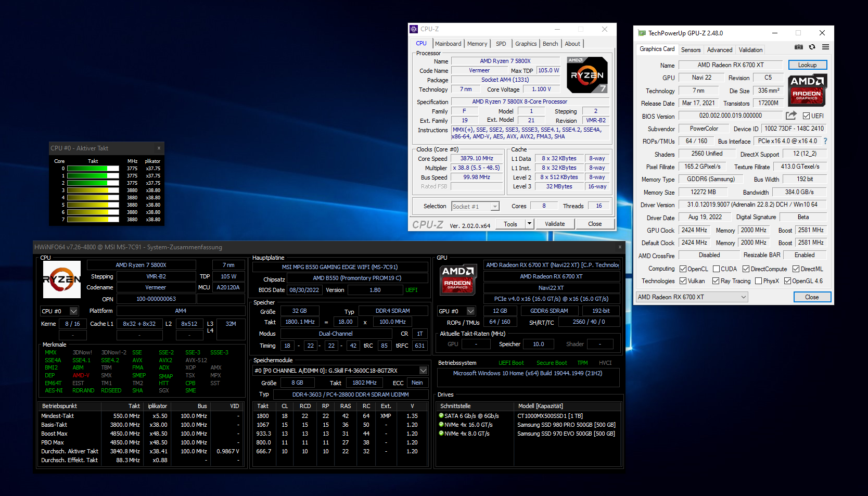Image resolution: width=868 pixels, height=496 pixels.
Task: Switch to the Memory tab in CPU-Z
Action: click(x=477, y=44)
